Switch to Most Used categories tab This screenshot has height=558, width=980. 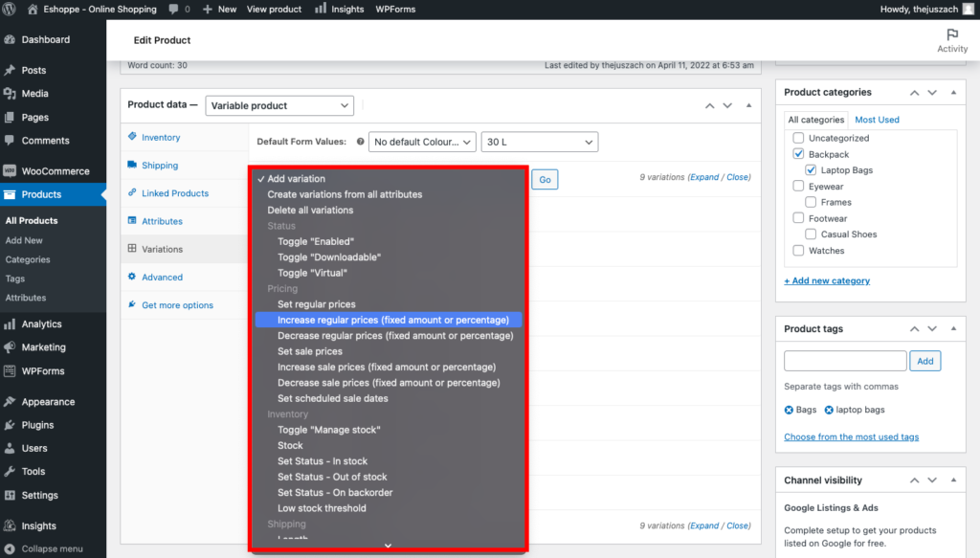877,120
